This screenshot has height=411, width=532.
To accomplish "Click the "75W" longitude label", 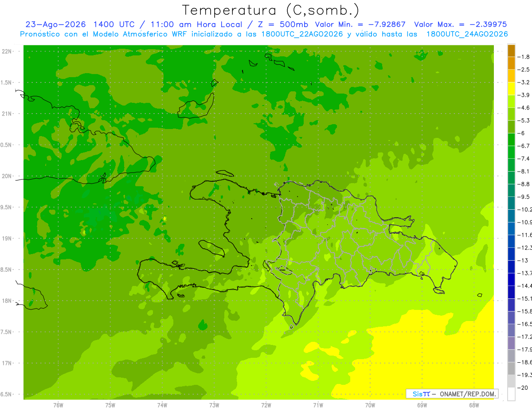I will pos(110,405).
